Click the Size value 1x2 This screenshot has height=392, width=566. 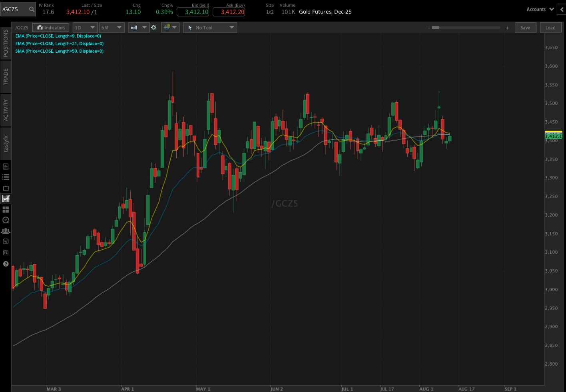click(x=270, y=12)
